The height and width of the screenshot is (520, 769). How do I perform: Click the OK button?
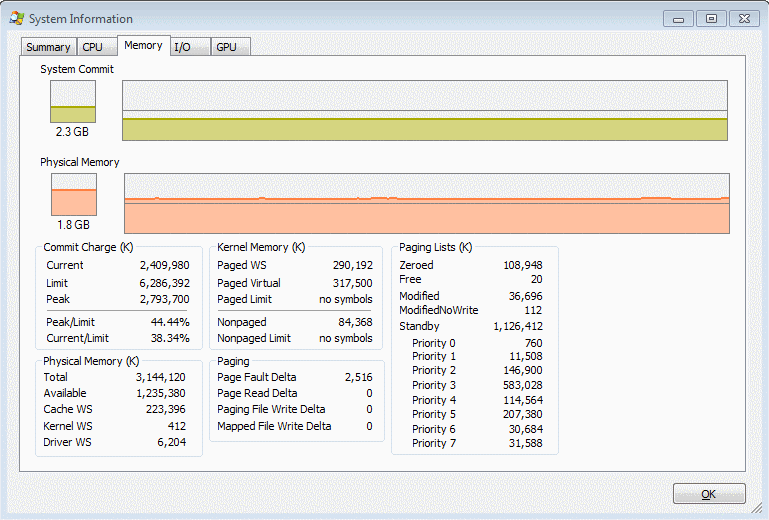point(709,494)
